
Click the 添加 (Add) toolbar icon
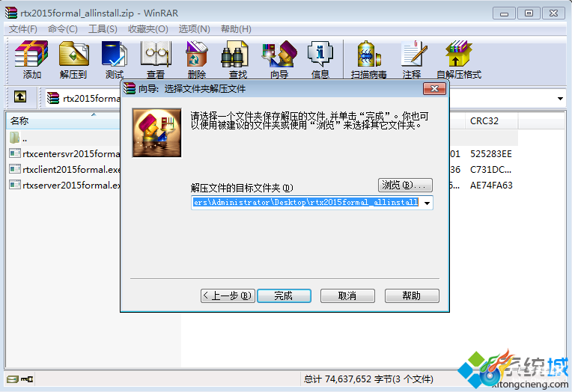(31, 54)
